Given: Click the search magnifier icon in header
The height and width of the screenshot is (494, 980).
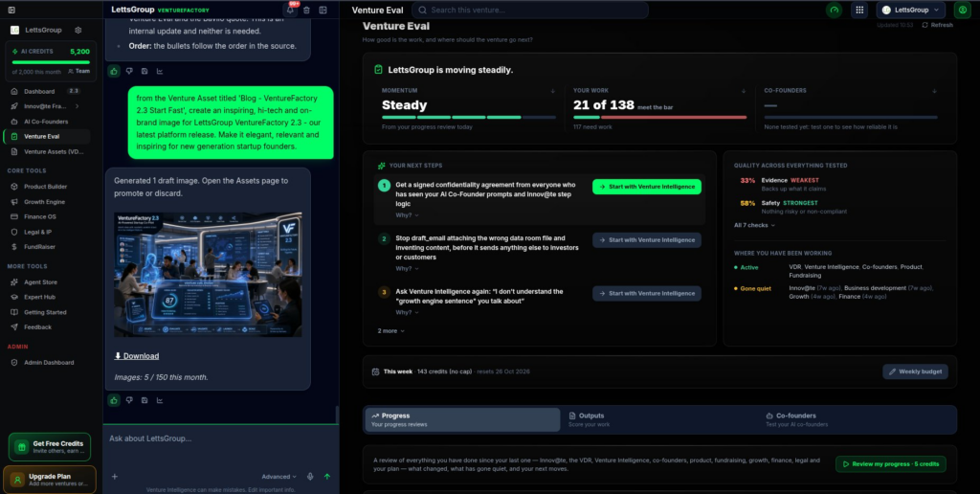Looking at the screenshot, I should [423, 10].
